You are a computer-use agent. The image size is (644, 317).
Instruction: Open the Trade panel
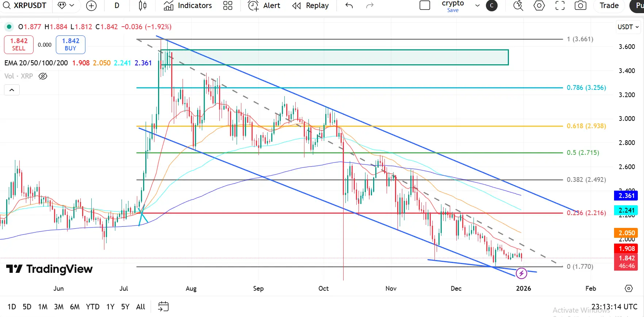(x=609, y=5)
